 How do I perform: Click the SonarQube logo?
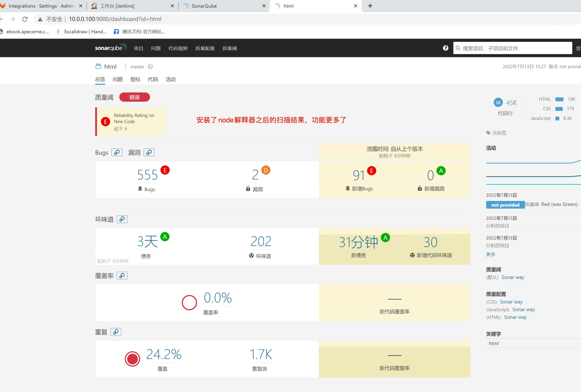click(x=111, y=48)
